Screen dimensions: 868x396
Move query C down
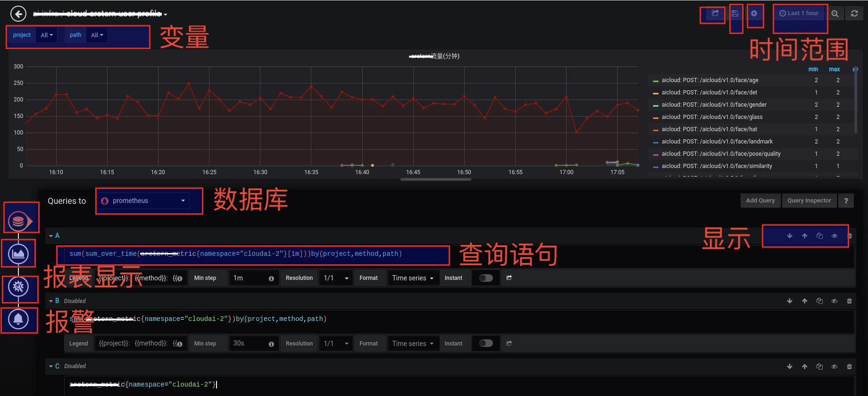[x=790, y=367]
